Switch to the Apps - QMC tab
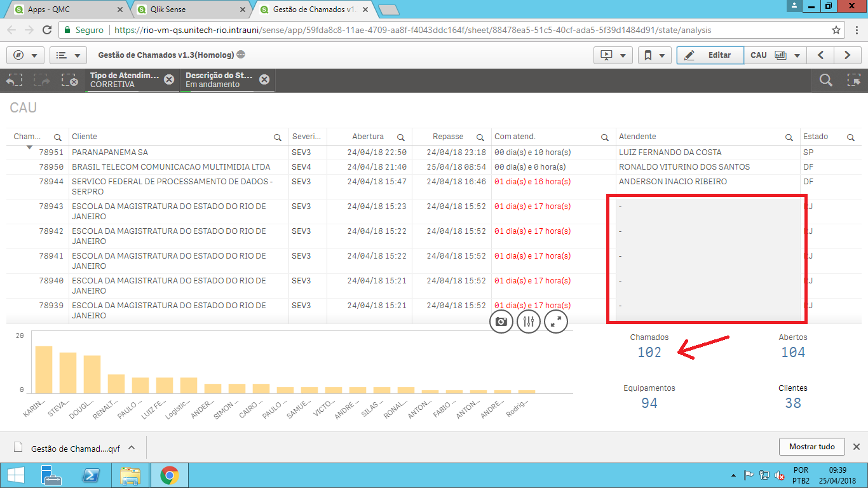This screenshot has height=488, width=868. [x=66, y=10]
